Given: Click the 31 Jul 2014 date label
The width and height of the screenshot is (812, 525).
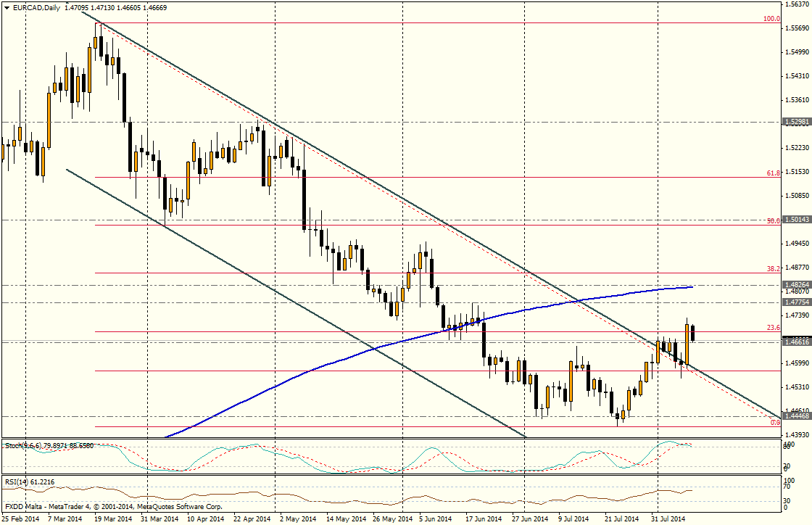Looking at the screenshot, I should click(667, 519).
